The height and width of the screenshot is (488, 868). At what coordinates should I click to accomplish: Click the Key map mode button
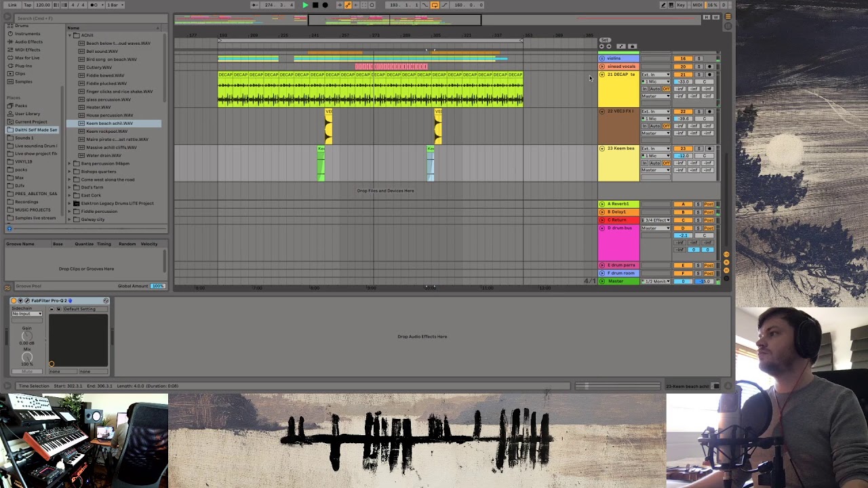tap(681, 5)
